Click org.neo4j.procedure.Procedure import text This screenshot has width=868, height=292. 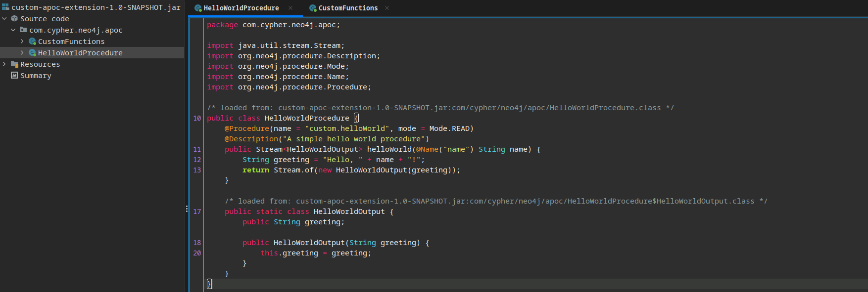pyautogui.click(x=304, y=87)
